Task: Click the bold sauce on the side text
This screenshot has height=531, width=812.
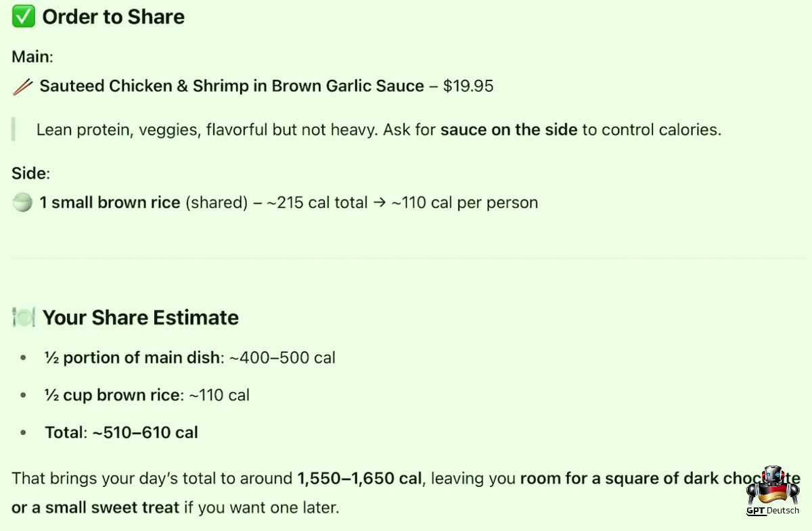Action: pyautogui.click(x=509, y=129)
